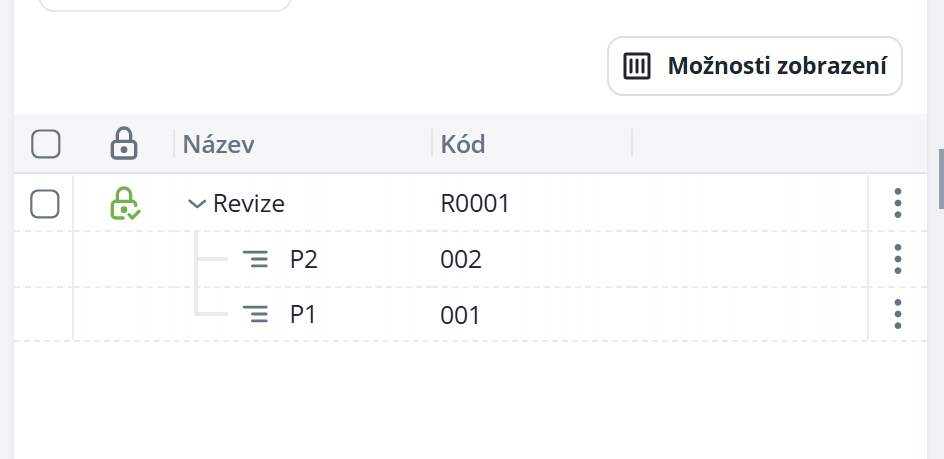Image resolution: width=944 pixels, height=459 pixels.
Task: Click the R0001 code cell
Action: tap(475, 204)
